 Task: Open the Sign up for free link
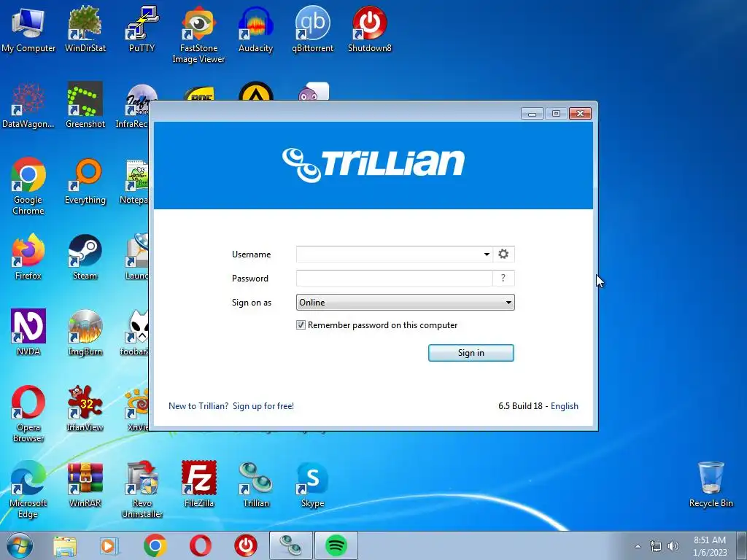pos(263,406)
